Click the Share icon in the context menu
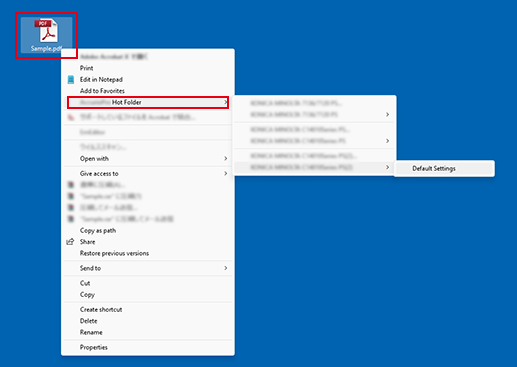517x367 pixels. 70,242
